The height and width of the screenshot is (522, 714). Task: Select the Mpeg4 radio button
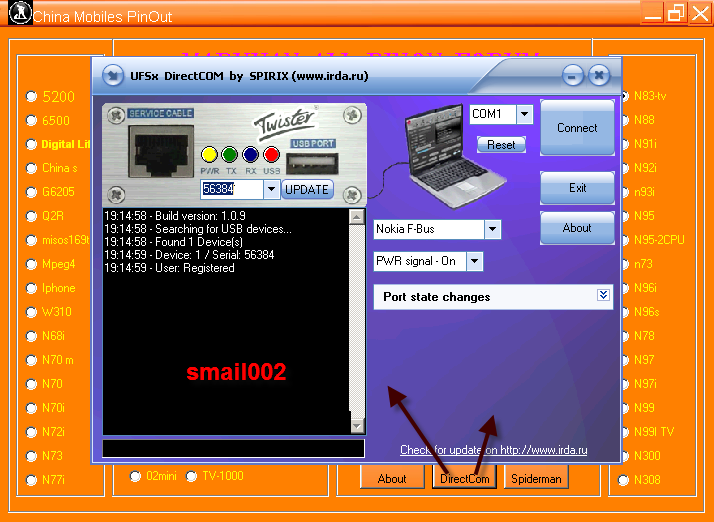pyautogui.click(x=31, y=264)
